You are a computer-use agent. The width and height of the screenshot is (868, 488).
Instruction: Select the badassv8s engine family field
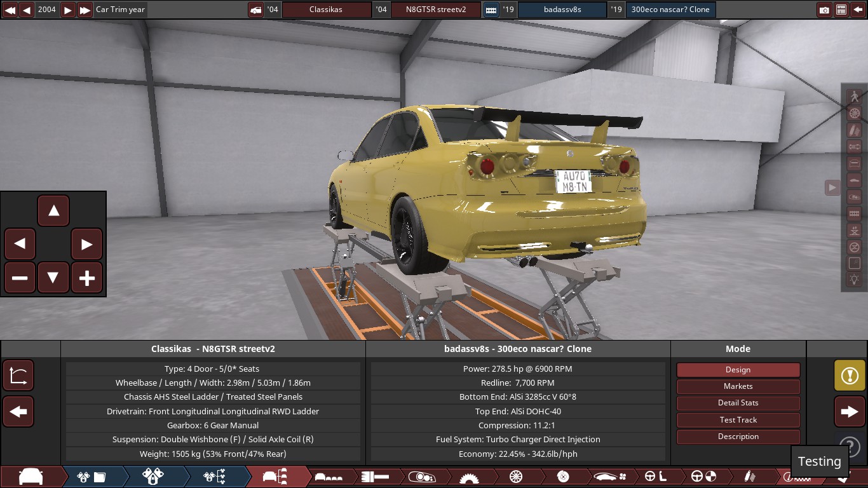tap(562, 10)
